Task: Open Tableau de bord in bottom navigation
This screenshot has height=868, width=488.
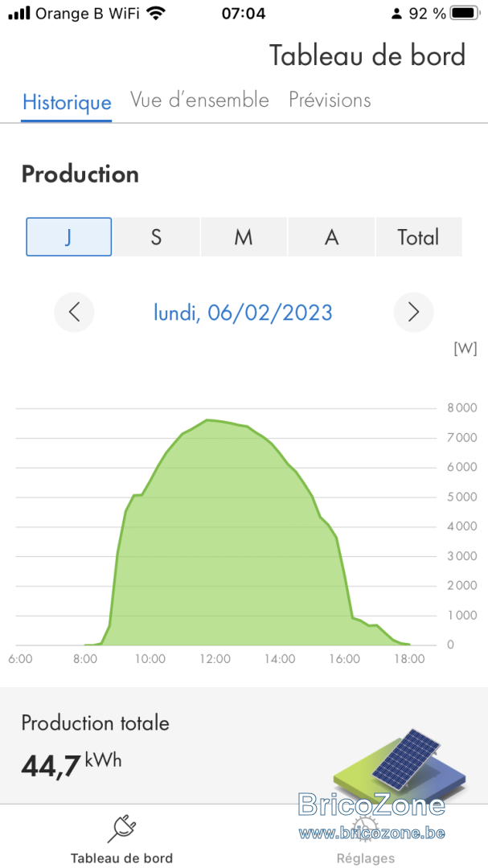Action: [x=122, y=839]
